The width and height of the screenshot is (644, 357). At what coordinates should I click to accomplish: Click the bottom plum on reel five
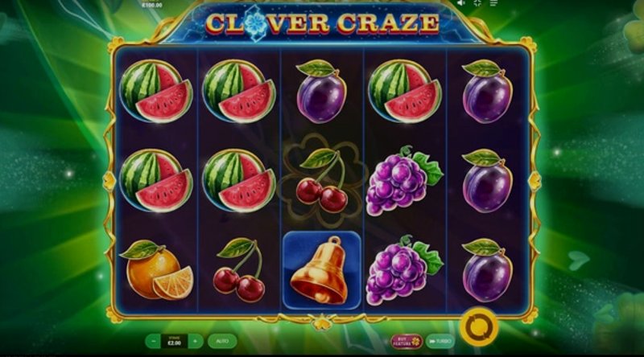487,270
